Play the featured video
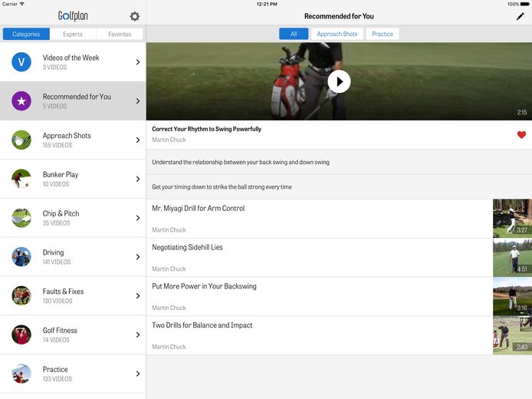532x399 pixels. point(339,81)
